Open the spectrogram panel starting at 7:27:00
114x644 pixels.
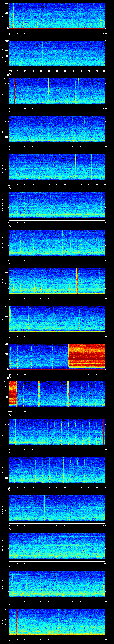click(x=57, y=432)
